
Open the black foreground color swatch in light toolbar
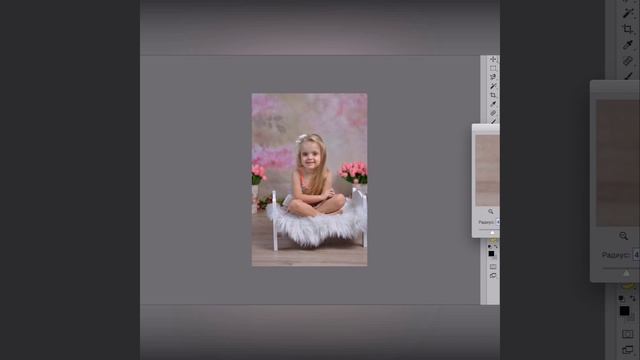[x=491, y=254]
